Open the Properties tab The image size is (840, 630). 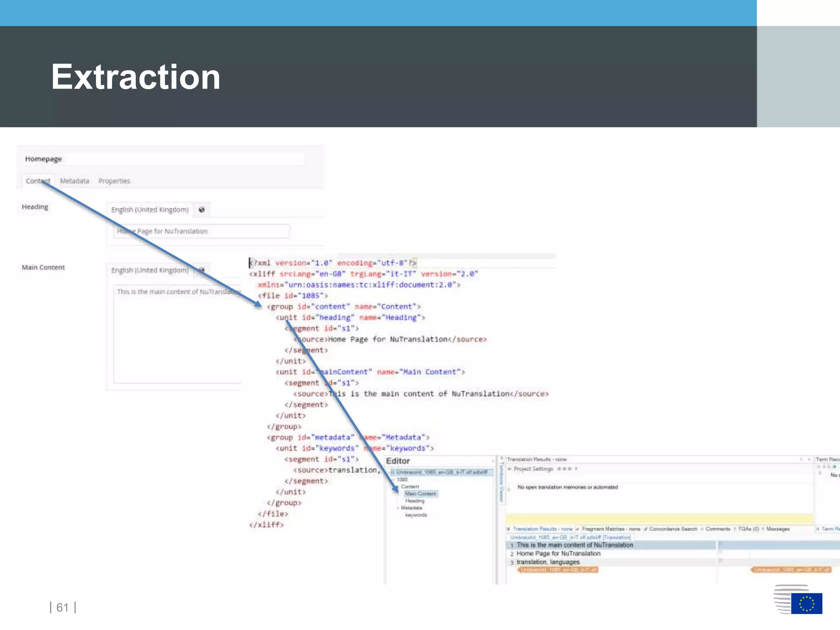114,181
